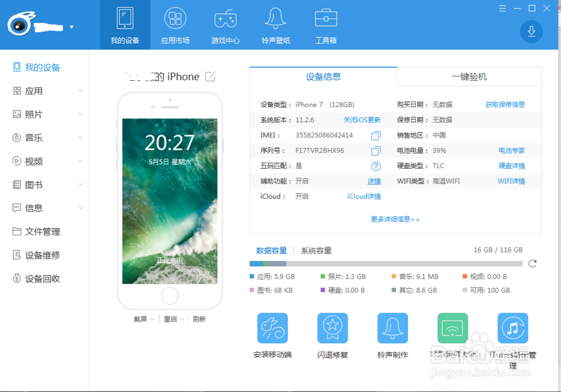
Task: Expand the 视频 sidebar chevron
Action: pyautogui.click(x=80, y=161)
